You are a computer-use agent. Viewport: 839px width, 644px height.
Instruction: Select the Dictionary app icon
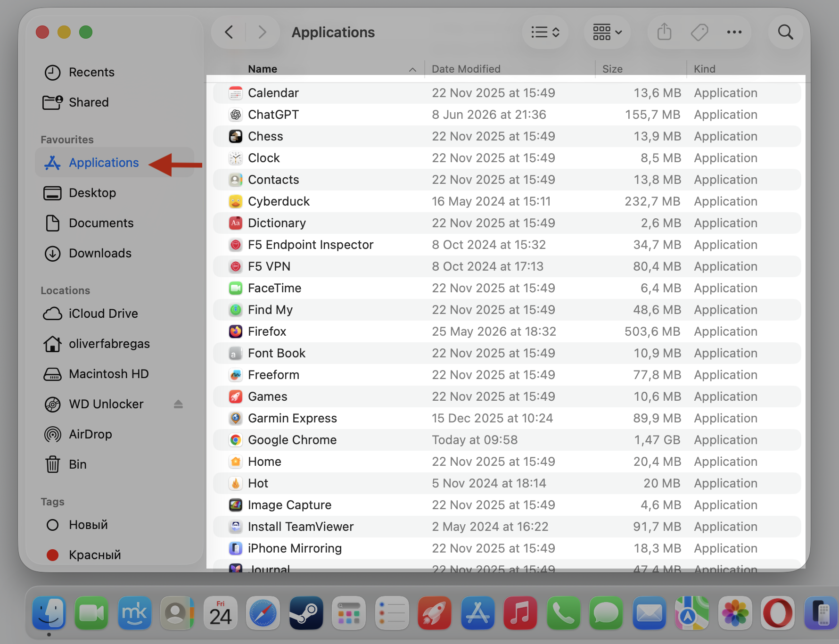coord(236,223)
